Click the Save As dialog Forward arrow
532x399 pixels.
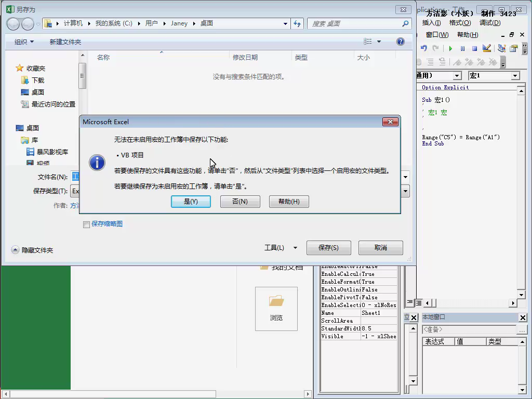tap(28, 24)
